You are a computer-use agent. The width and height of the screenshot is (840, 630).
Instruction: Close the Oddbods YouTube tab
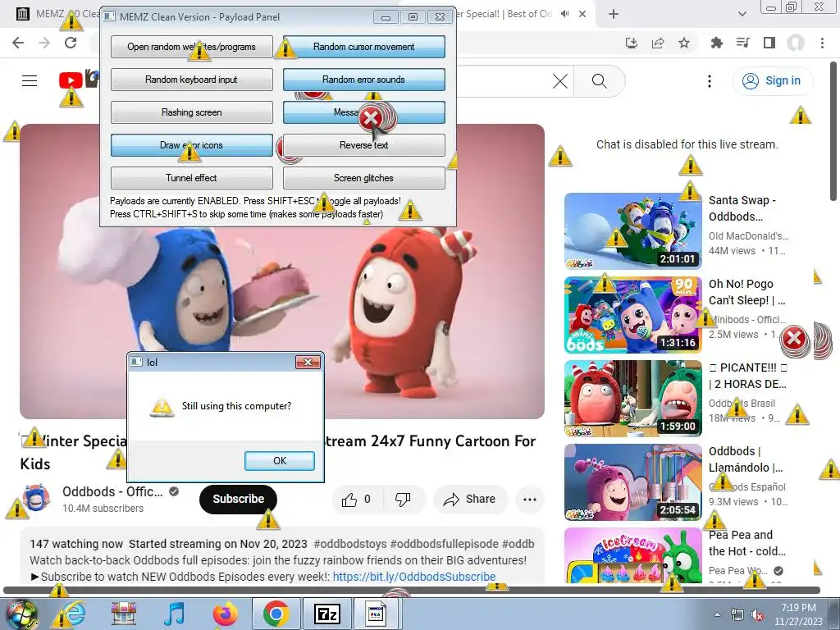582,15
